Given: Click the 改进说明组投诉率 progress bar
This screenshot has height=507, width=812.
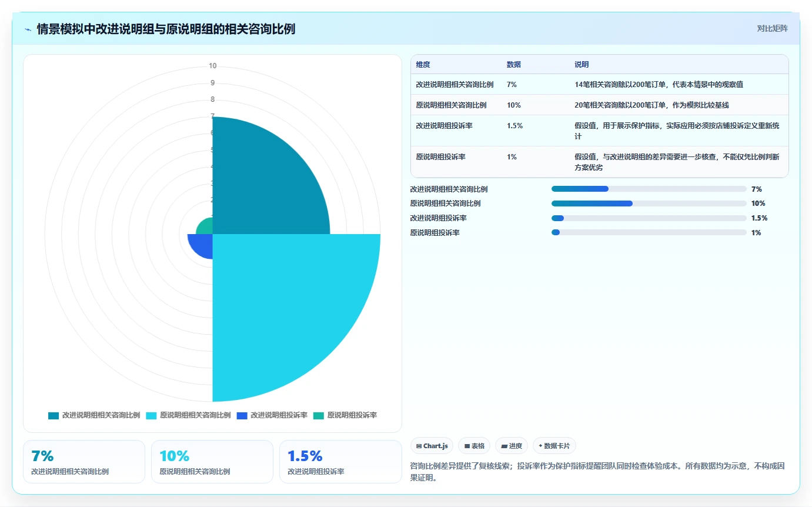Looking at the screenshot, I should (x=649, y=218).
